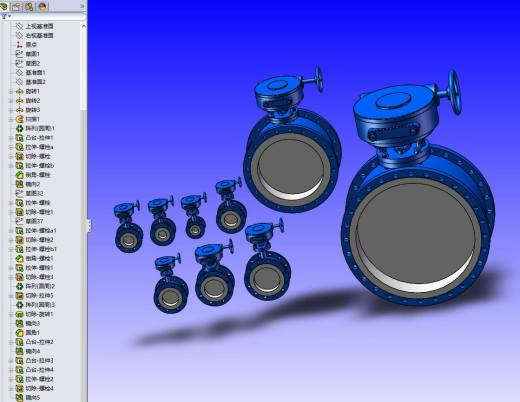Switch to the PropertyManager tab
The width and height of the screenshot is (520, 402).
(x=17, y=6)
